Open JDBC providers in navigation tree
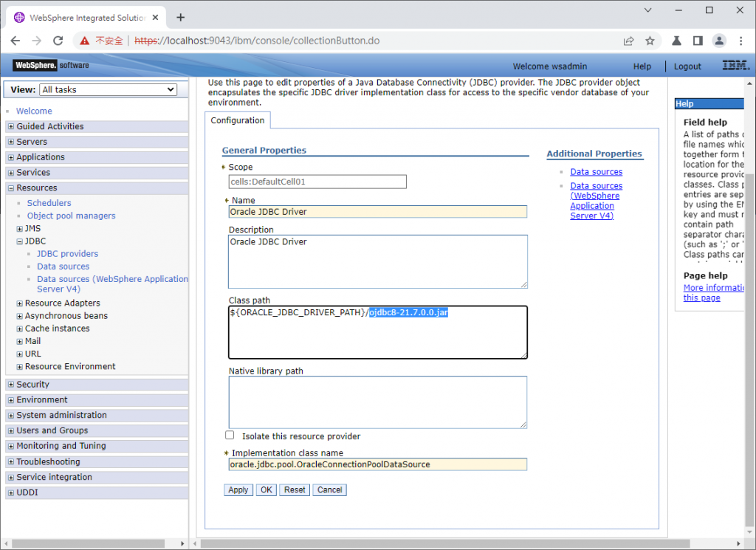Screen dimensions: 756x550 pyautogui.click(x=67, y=253)
